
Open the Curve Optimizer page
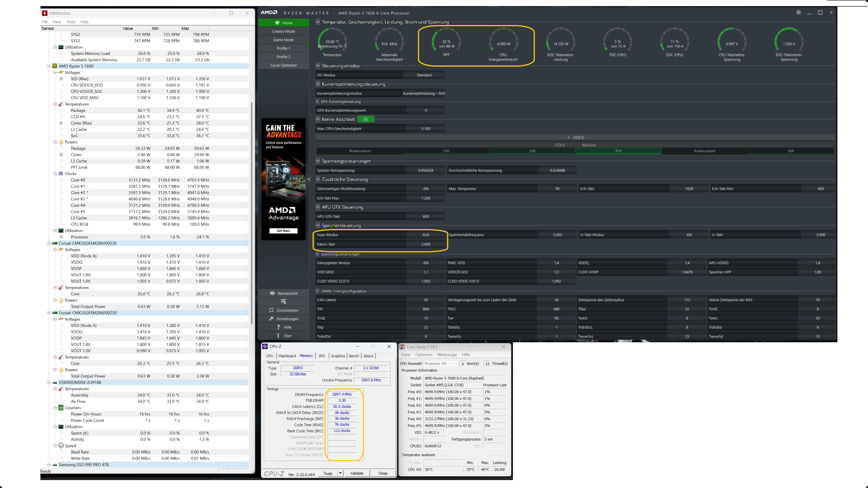click(x=283, y=65)
